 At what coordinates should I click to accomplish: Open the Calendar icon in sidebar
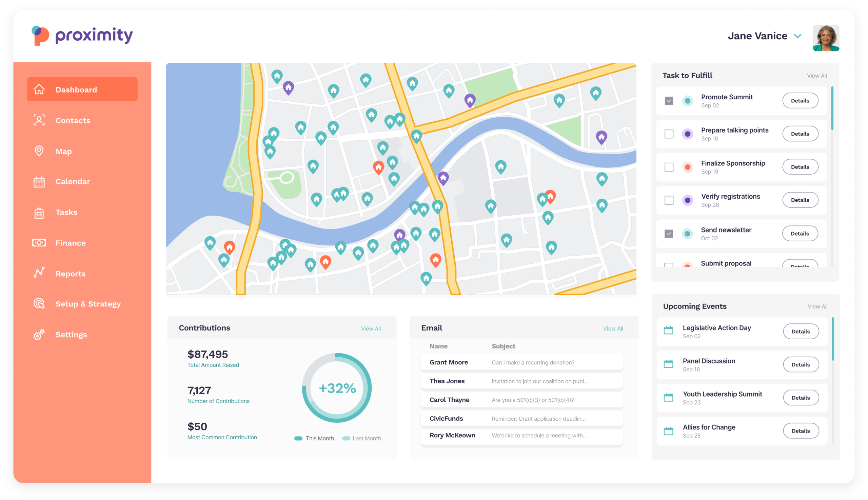39,182
